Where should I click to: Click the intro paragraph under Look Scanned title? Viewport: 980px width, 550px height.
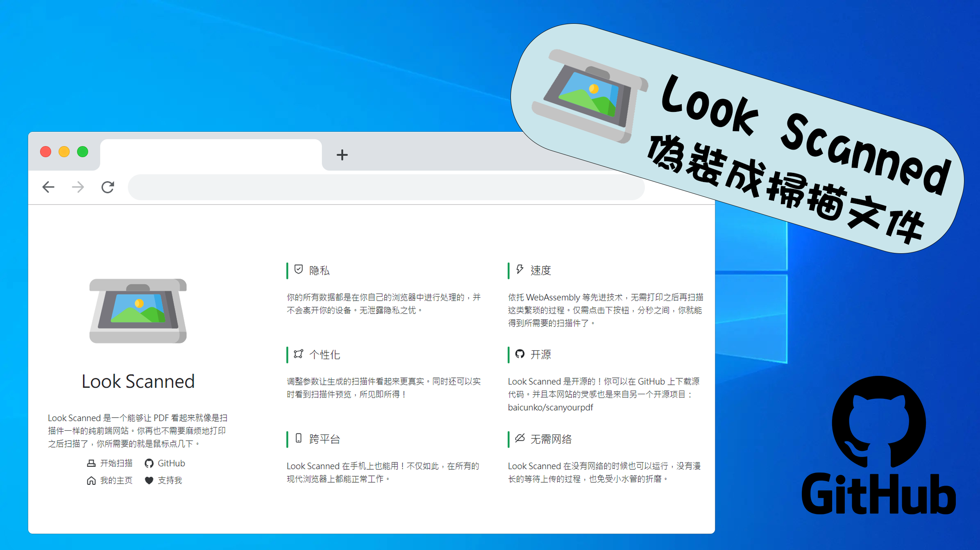(x=138, y=431)
